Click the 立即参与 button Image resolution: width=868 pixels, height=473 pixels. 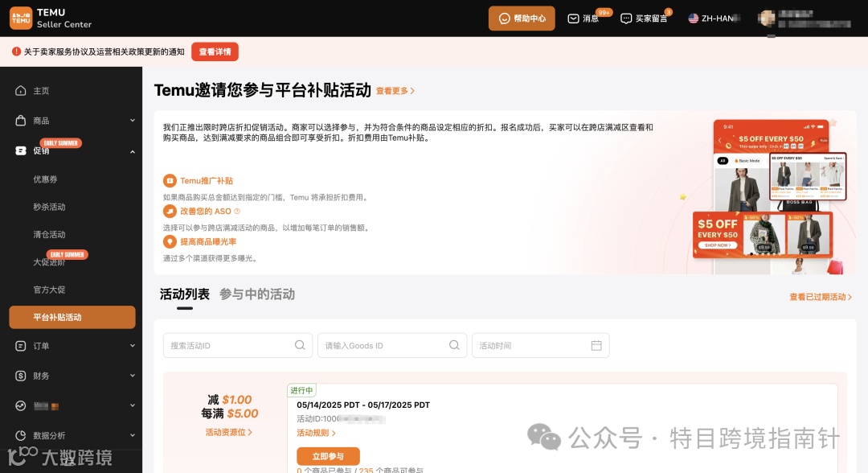coord(328,456)
